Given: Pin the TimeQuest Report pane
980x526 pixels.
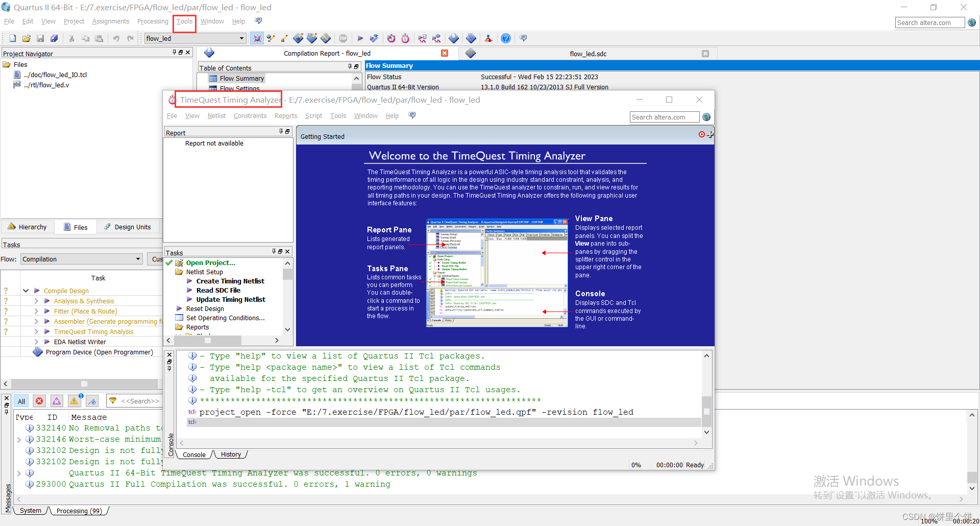Looking at the screenshot, I should (x=281, y=132).
